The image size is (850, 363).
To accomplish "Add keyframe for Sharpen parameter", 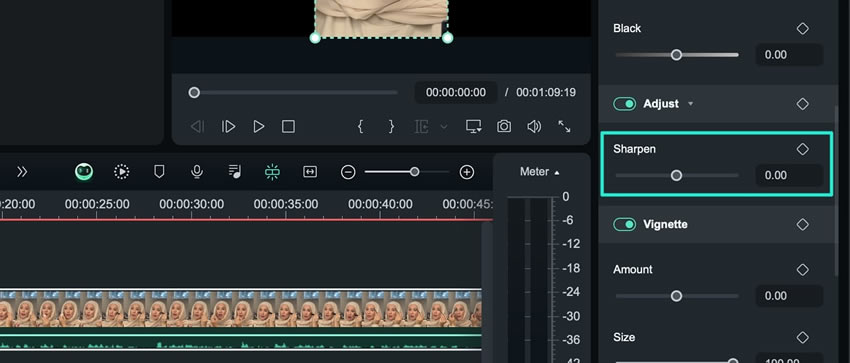I will [x=803, y=149].
